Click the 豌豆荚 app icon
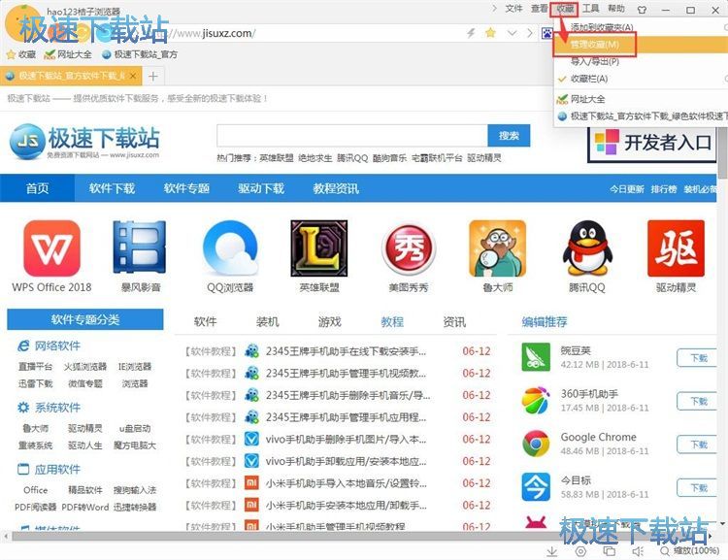The image size is (728, 560). (536, 357)
